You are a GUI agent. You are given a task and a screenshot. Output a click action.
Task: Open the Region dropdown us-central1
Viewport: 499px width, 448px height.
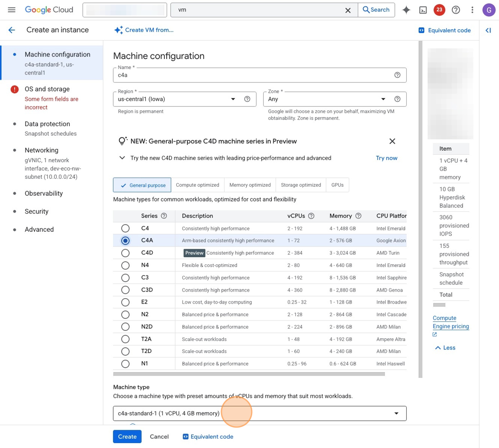point(184,99)
